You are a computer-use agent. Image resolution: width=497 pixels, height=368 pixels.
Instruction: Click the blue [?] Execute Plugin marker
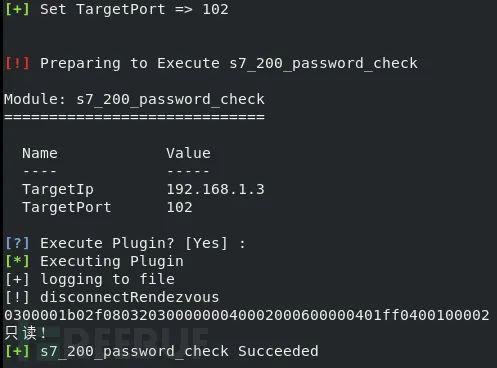click(x=18, y=243)
